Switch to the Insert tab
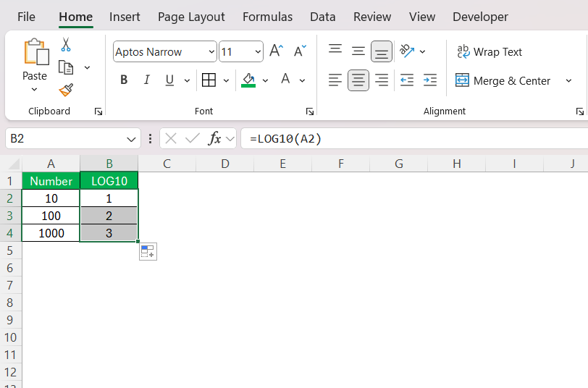Image resolution: width=588 pixels, height=388 pixels. [125, 17]
